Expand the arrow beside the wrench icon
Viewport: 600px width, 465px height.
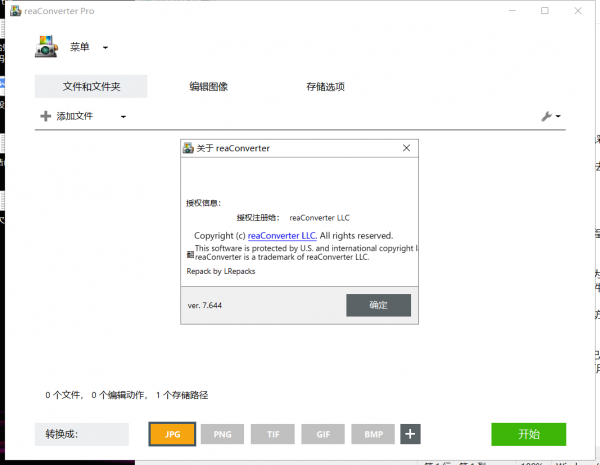[558, 116]
